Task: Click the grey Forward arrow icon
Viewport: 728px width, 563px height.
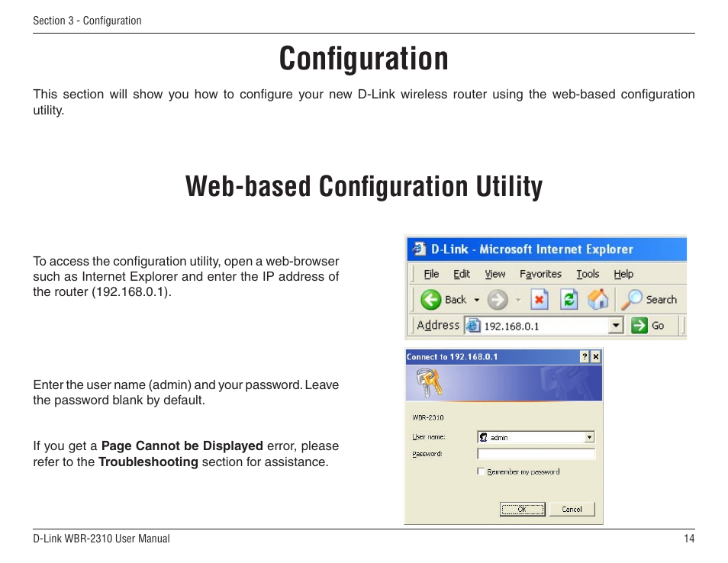Action: (x=498, y=300)
